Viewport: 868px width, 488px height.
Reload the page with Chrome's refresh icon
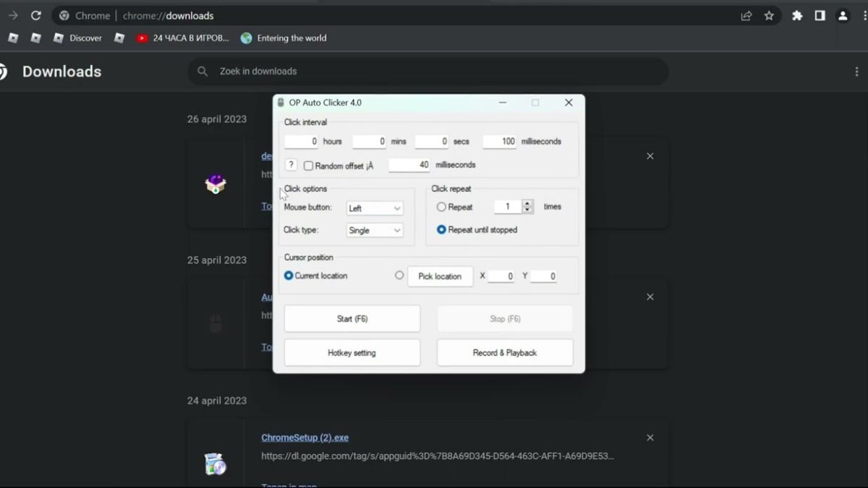(x=35, y=15)
